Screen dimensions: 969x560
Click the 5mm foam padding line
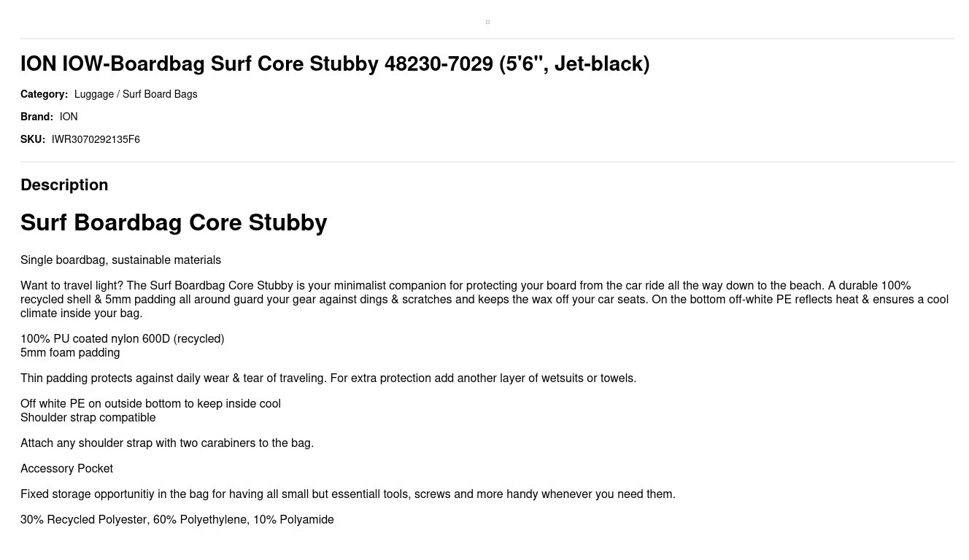70,353
